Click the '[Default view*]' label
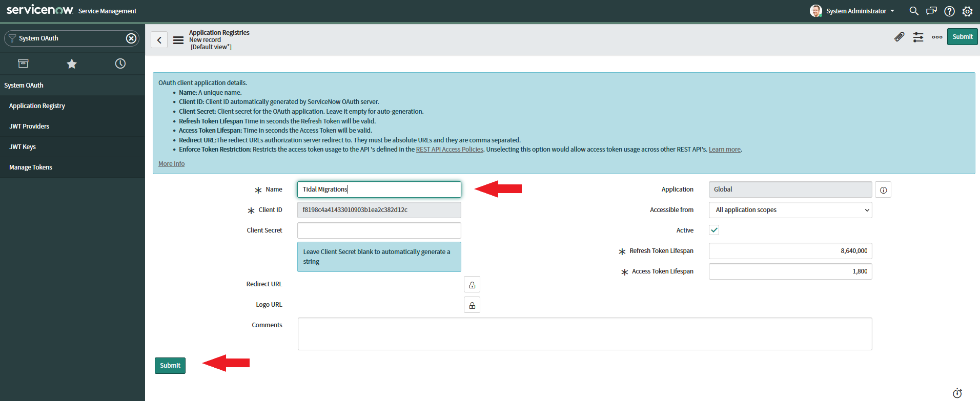The height and width of the screenshot is (401, 980). (211, 47)
